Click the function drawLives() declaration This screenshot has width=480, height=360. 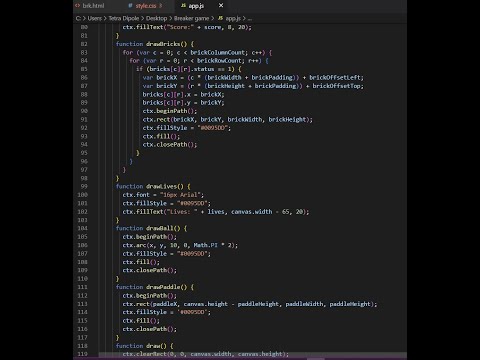[x=153, y=186]
